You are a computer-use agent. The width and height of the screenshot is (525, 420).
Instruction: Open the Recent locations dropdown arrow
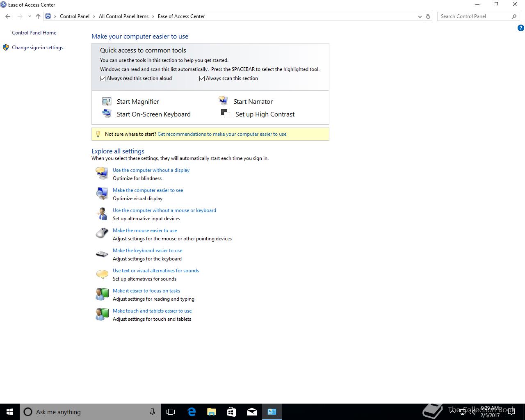tap(30, 16)
